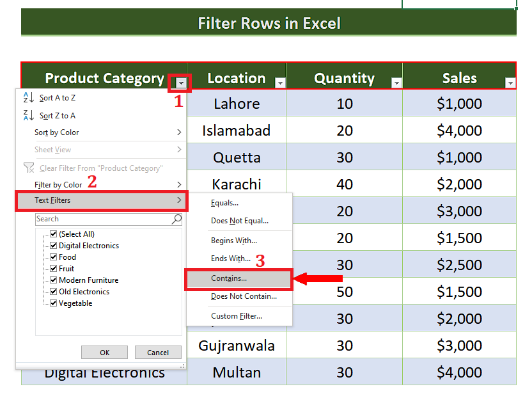Screen dimensions: 532x398
Task: Open the Quantity column filter arrow
Action: 396,83
